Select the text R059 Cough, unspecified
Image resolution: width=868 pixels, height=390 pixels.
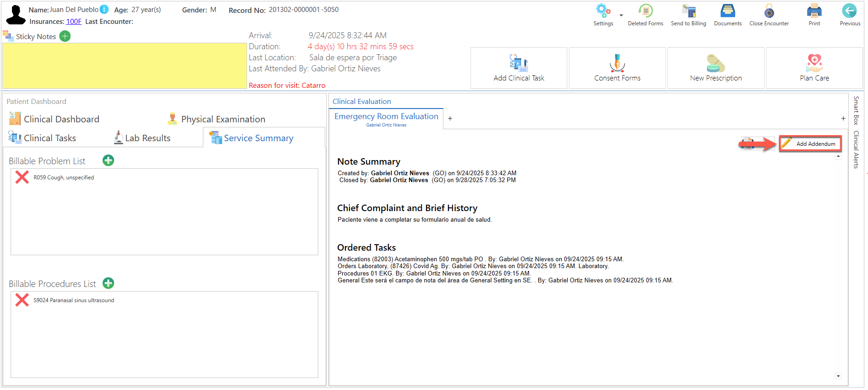(63, 178)
